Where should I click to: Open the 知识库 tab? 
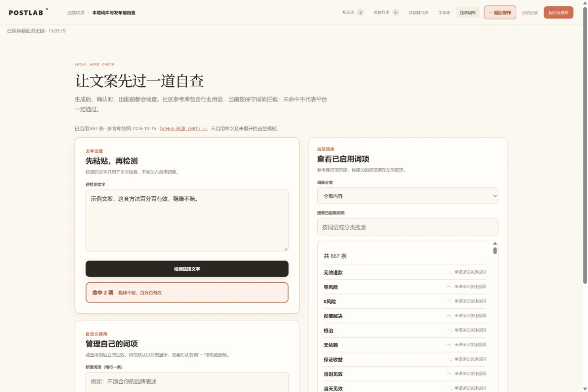(x=353, y=13)
